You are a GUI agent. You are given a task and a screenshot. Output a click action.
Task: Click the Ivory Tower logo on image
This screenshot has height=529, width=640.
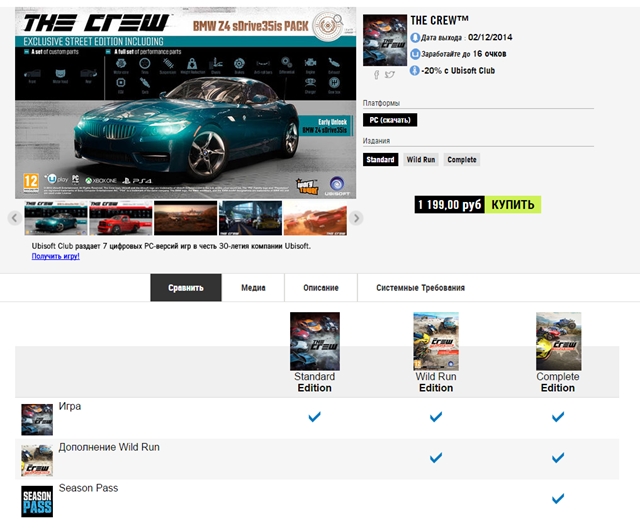(307, 186)
